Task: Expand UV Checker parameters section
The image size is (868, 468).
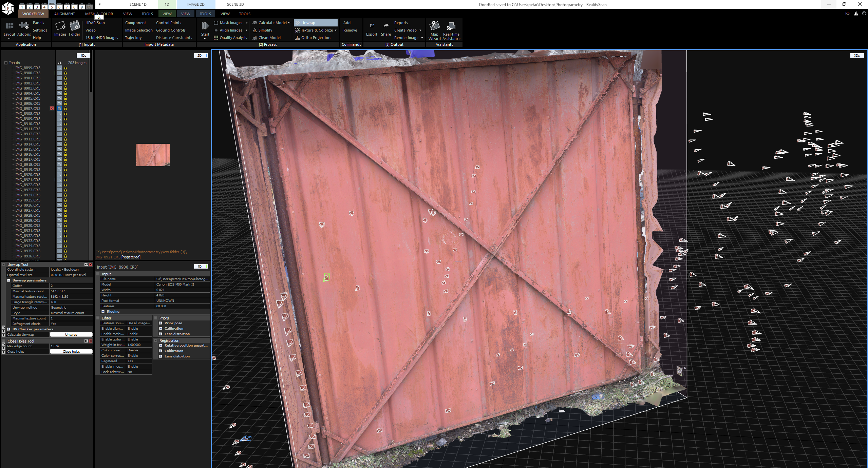Action: [9, 329]
